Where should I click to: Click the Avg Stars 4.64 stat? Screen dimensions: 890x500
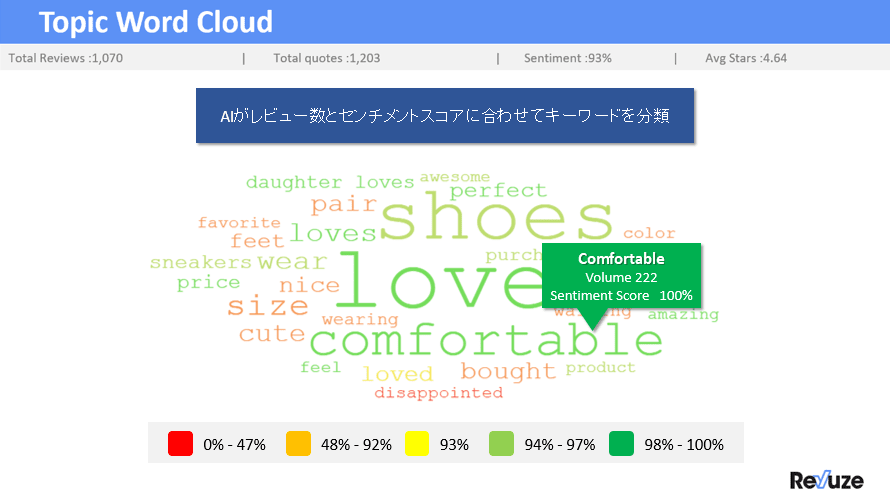pyautogui.click(x=746, y=58)
